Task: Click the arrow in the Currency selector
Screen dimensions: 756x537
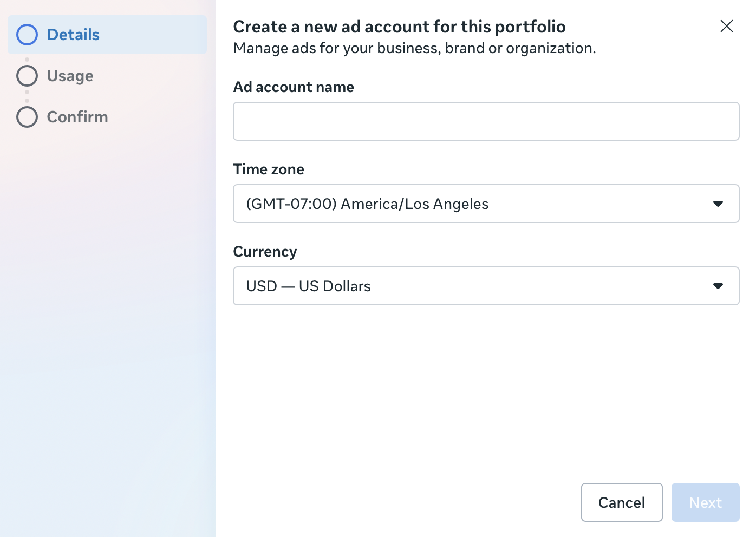Action: pyautogui.click(x=718, y=286)
